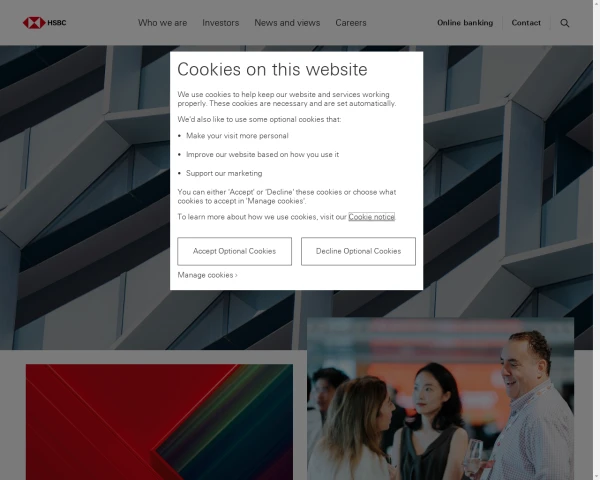Viewport: 600px width, 480px height.
Task: Open the Contact link
Action: [x=526, y=23]
